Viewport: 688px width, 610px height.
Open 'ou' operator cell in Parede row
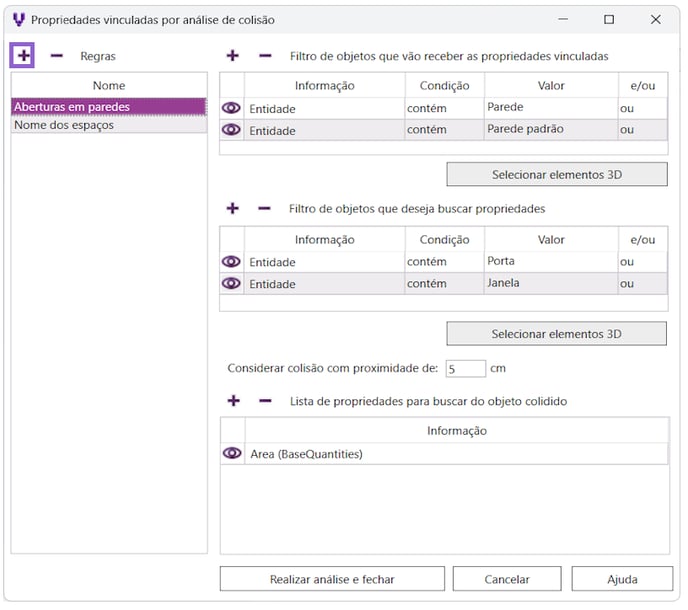point(641,108)
